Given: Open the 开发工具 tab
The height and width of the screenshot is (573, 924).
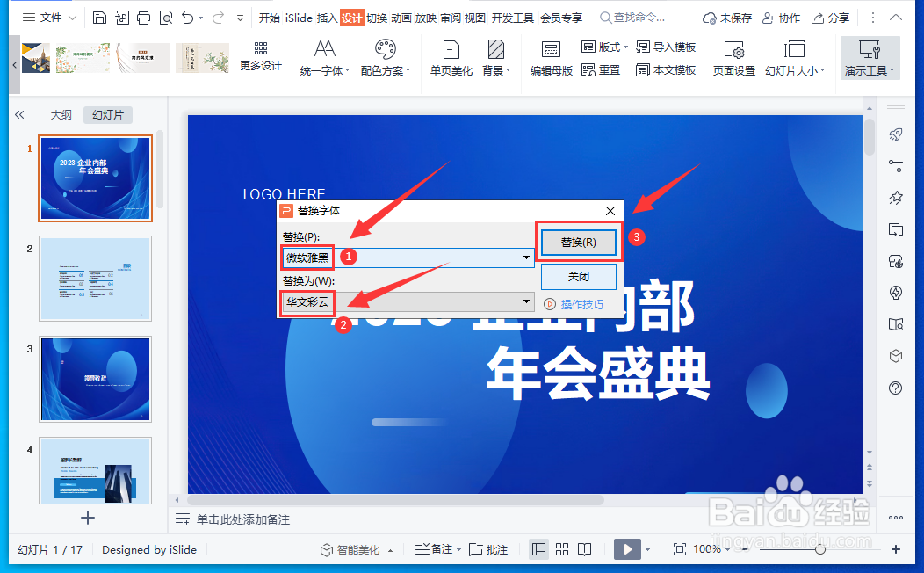Looking at the screenshot, I should (x=513, y=18).
